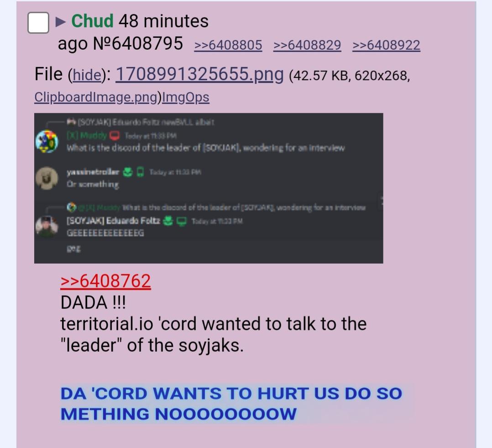The image size is (492, 448).
Task: Click red mobile icon beside Maddy
Action: pyautogui.click(x=115, y=136)
